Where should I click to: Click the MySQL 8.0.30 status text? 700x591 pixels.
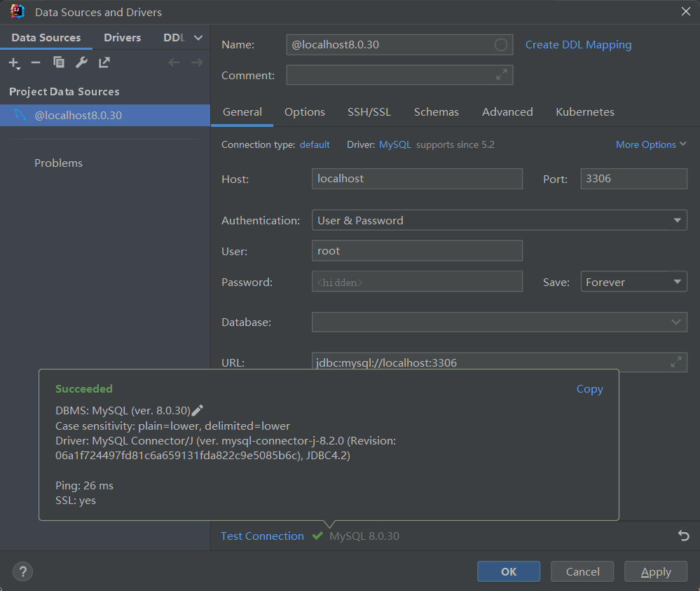point(364,536)
